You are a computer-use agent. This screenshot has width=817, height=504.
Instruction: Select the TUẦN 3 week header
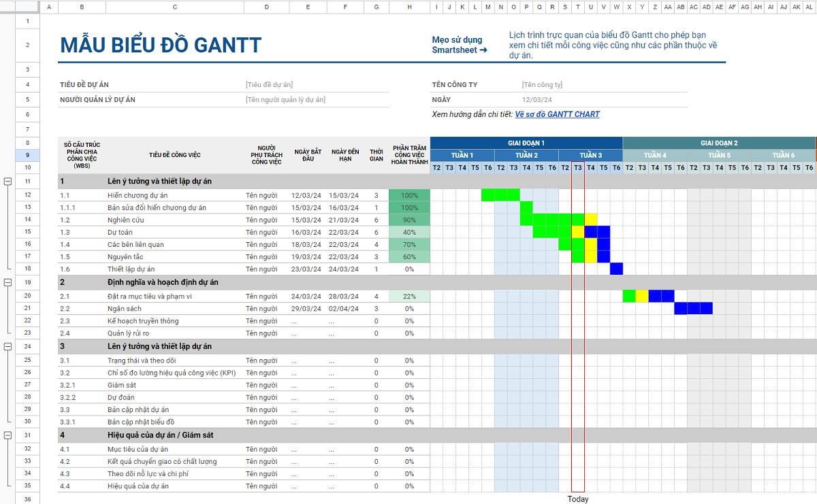[x=590, y=155]
